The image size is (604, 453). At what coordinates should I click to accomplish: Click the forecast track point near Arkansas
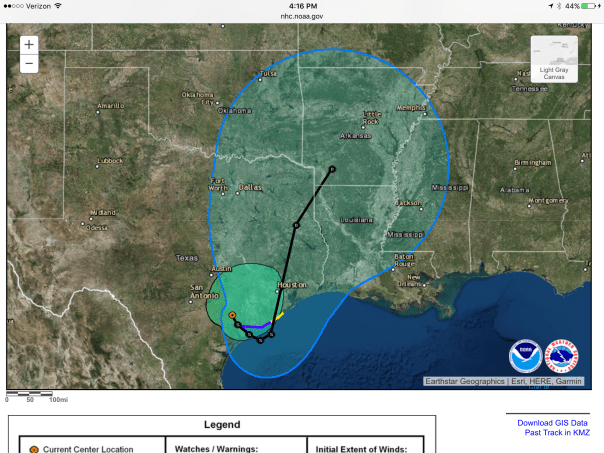tap(332, 168)
